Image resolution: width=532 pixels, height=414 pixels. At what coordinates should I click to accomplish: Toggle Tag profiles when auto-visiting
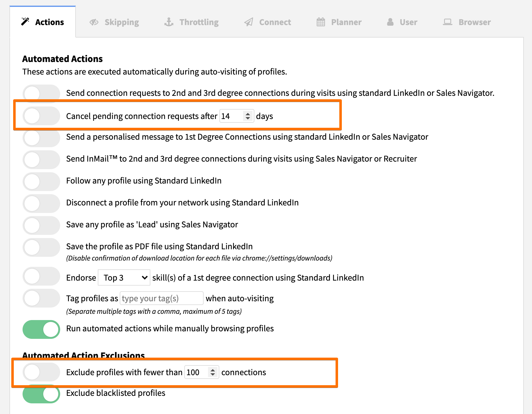coord(41,298)
